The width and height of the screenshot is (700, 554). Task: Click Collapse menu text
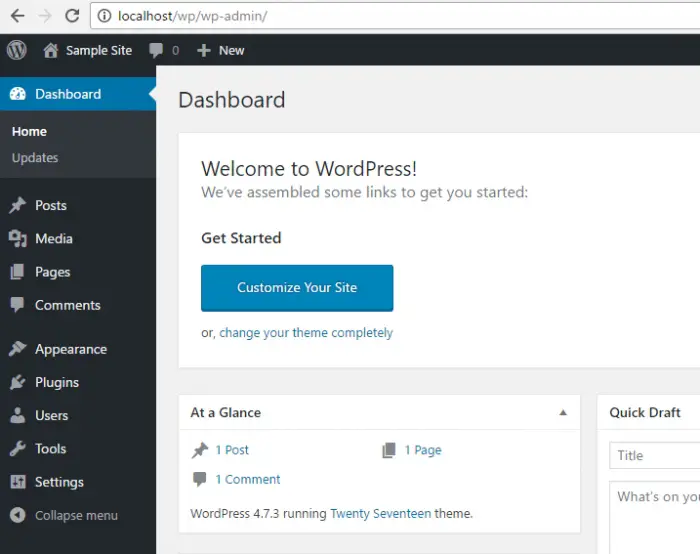pyautogui.click(x=76, y=515)
